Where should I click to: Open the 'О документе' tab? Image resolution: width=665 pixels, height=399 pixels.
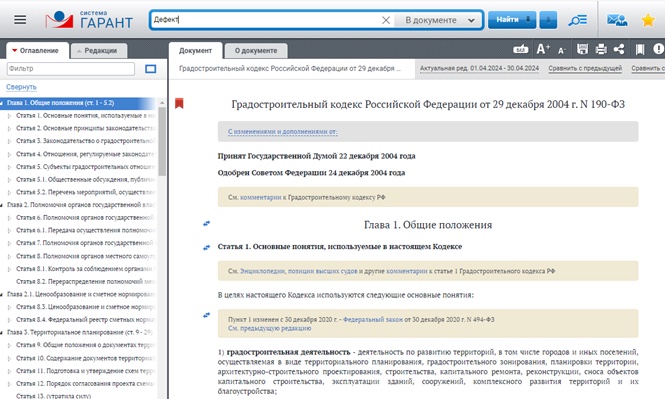256,50
